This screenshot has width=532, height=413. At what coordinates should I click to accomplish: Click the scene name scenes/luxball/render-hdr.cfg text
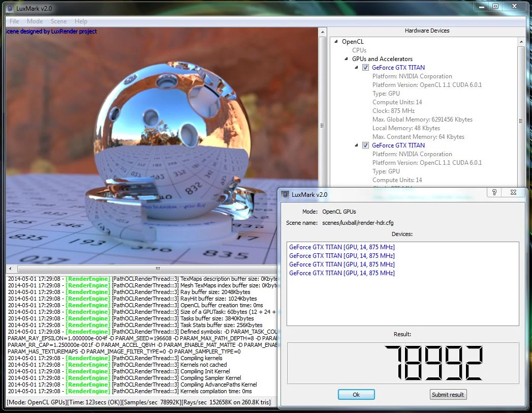pos(358,223)
